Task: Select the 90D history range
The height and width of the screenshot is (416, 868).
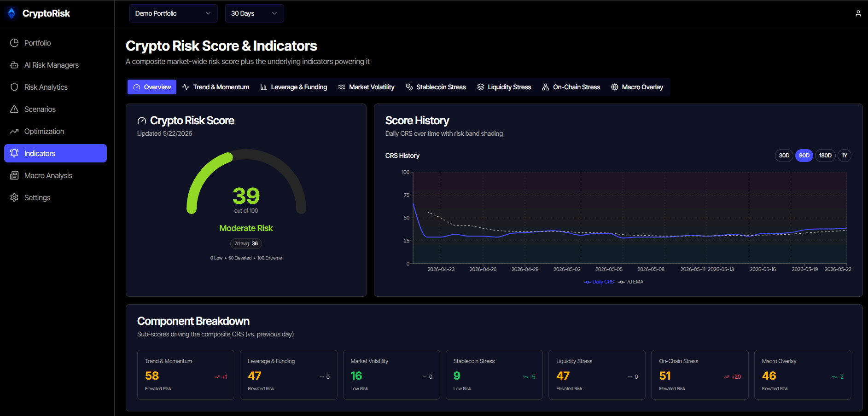Action: tap(804, 156)
